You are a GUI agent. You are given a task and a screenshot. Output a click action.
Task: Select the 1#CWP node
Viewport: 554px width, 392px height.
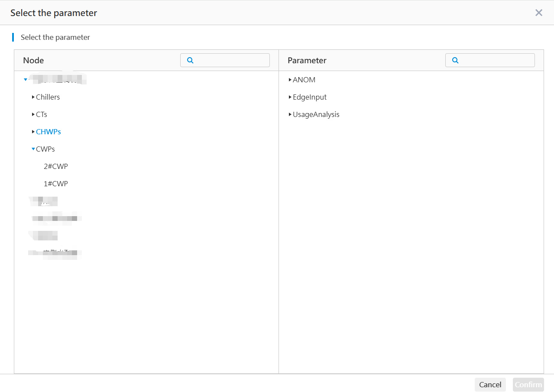click(56, 184)
